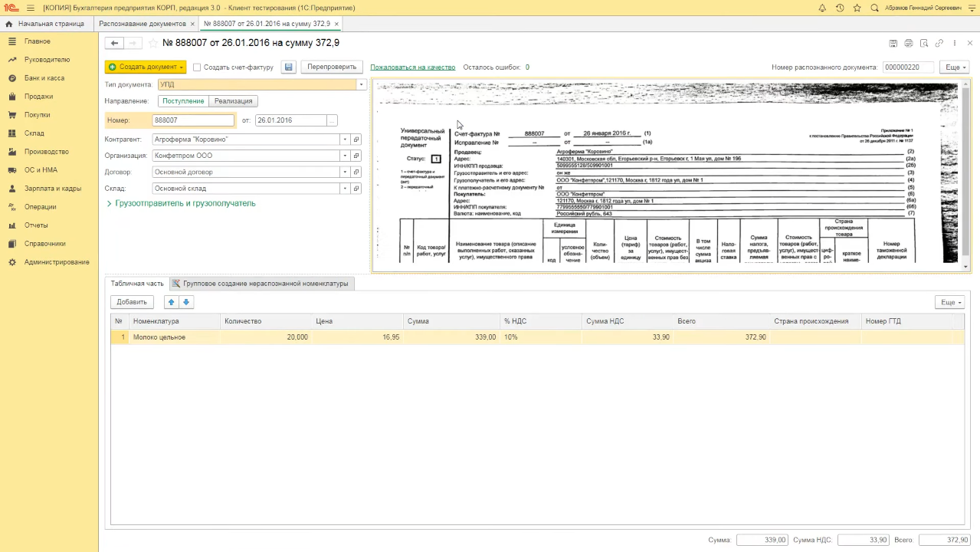
Task: Add page to favorites with star icon
Action: pyautogui.click(x=153, y=43)
